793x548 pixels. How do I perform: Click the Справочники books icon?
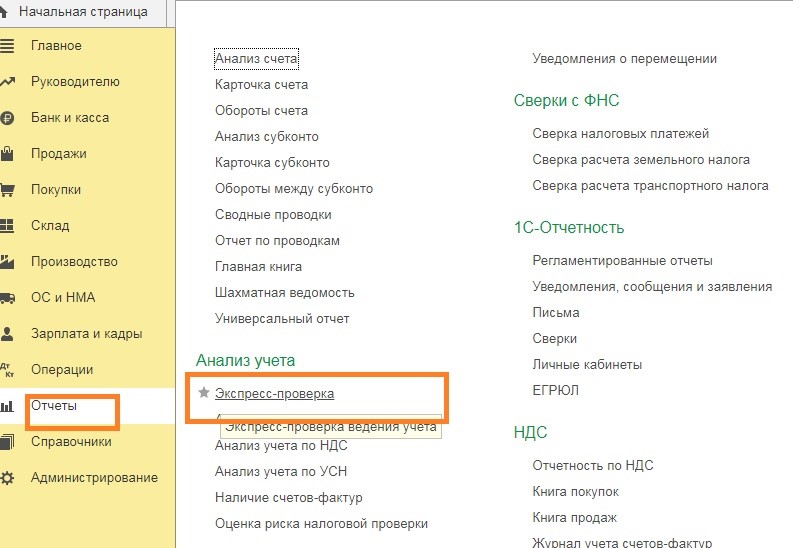7,442
